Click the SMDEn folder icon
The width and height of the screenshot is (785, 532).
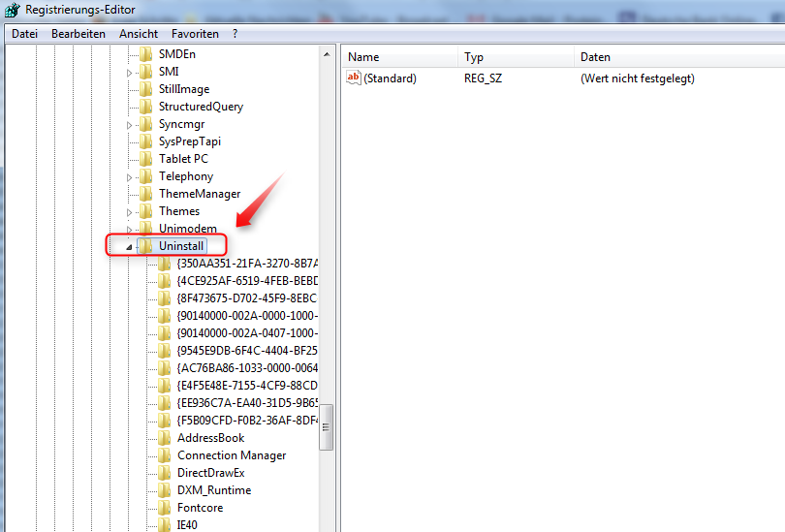tap(145, 54)
